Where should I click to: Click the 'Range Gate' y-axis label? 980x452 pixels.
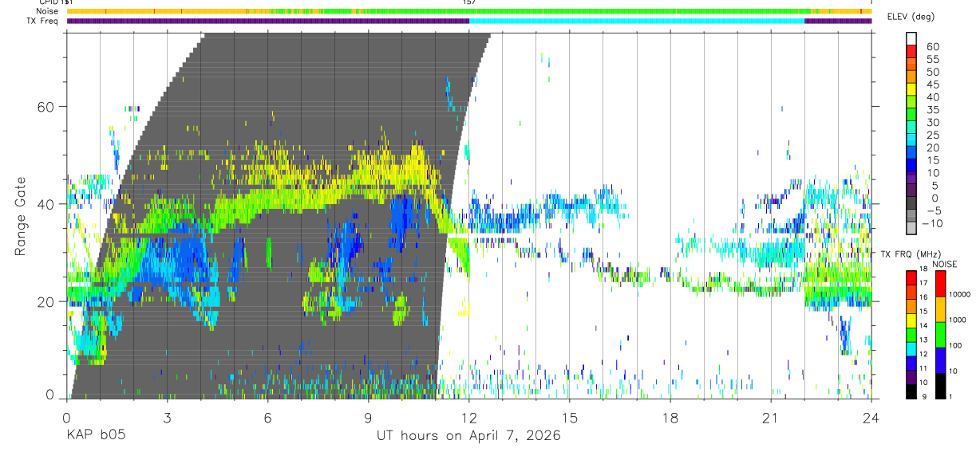coord(21,217)
